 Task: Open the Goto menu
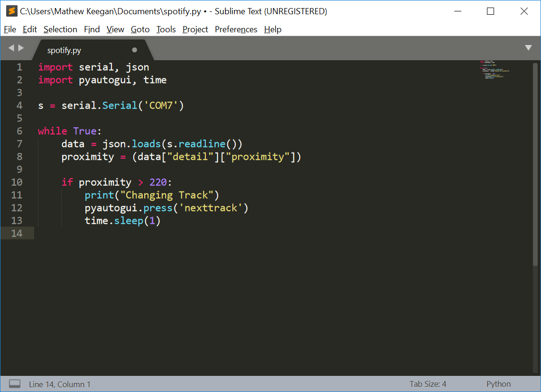tap(140, 29)
